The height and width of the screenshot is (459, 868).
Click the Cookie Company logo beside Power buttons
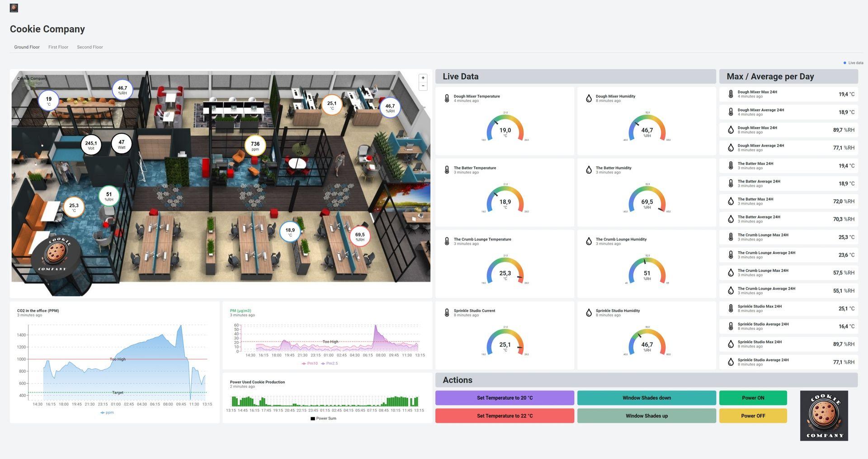(824, 416)
